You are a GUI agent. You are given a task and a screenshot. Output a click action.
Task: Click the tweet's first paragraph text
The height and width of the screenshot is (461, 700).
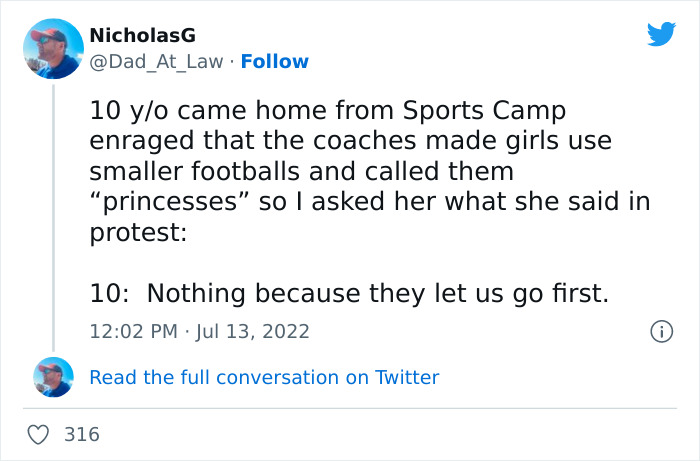point(368,173)
